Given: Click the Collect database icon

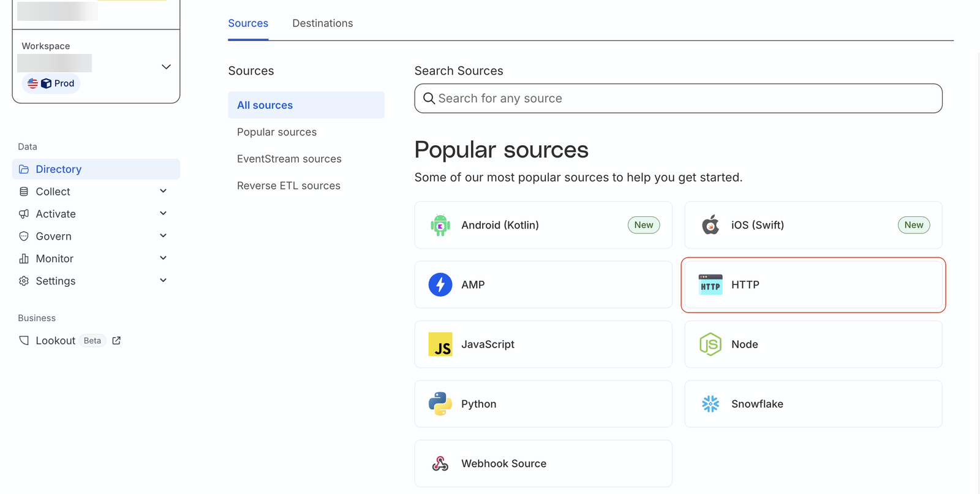Looking at the screenshot, I should pos(24,191).
